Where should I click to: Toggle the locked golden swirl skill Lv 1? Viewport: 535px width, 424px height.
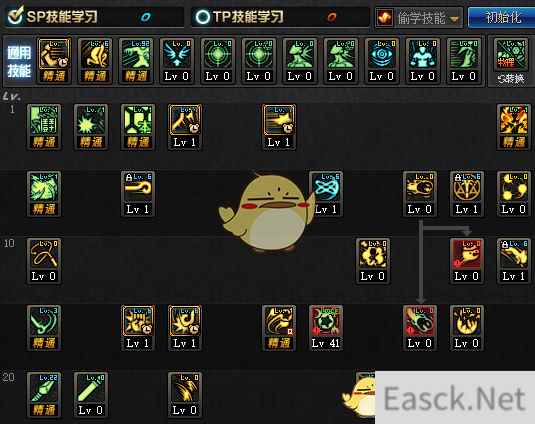pyautogui.click(x=138, y=193)
